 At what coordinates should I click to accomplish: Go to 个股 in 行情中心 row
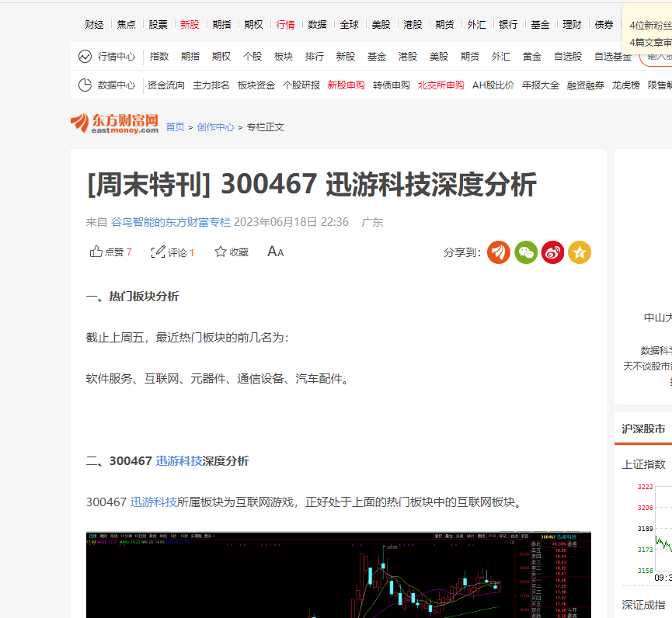click(252, 56)
